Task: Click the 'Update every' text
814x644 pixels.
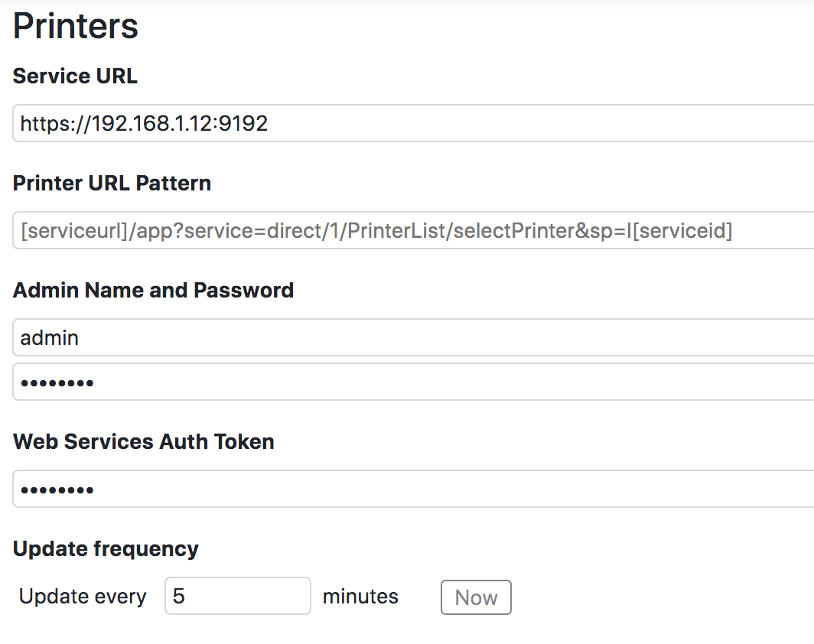Action: pyautogui.click(x=83, y=597)
